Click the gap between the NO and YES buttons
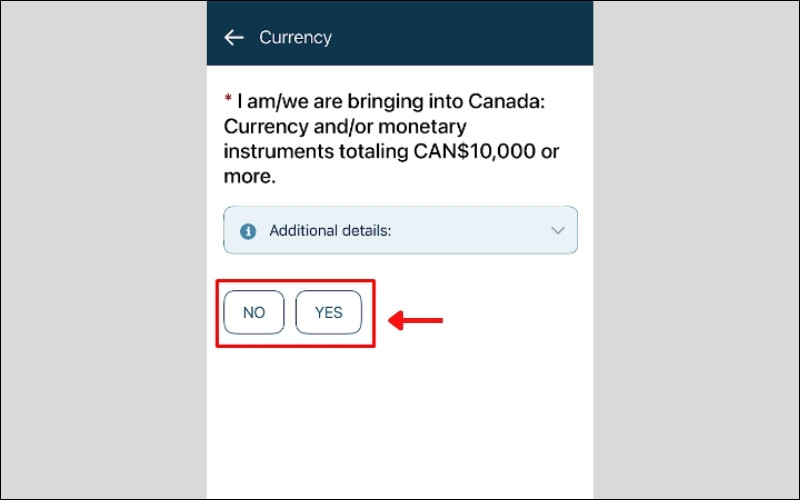This screenshot has height=500, width=800. point(290,312)
